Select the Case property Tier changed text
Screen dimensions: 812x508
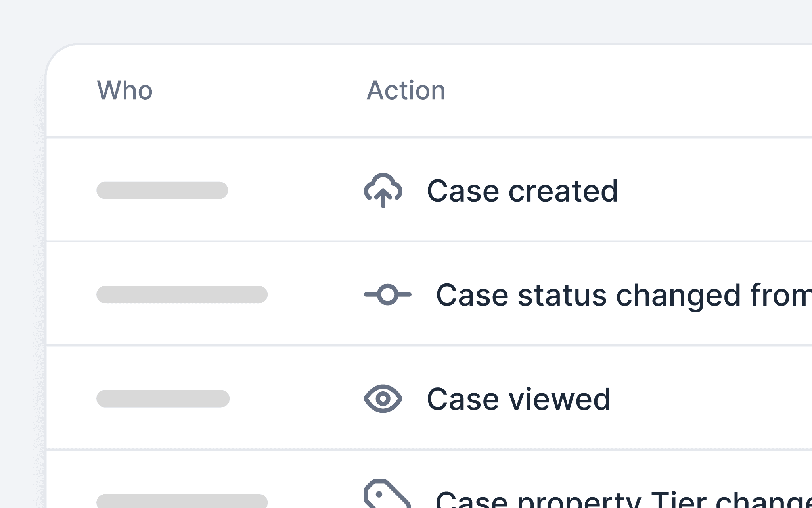(x=624, y=499)
